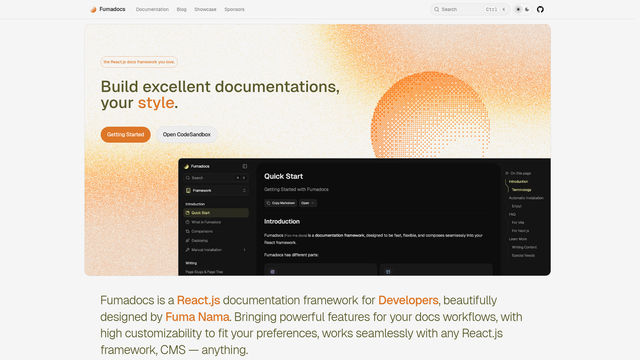The image size is (640, 360).
Task: Click the Fumadocs logo in the top navbar
Action: 108,9
